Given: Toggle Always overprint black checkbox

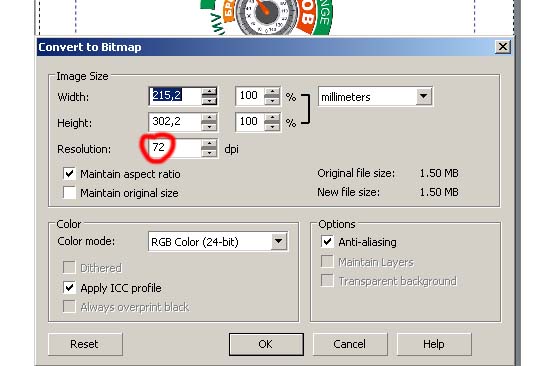Looking at the screenshot, I should [69, 307].
